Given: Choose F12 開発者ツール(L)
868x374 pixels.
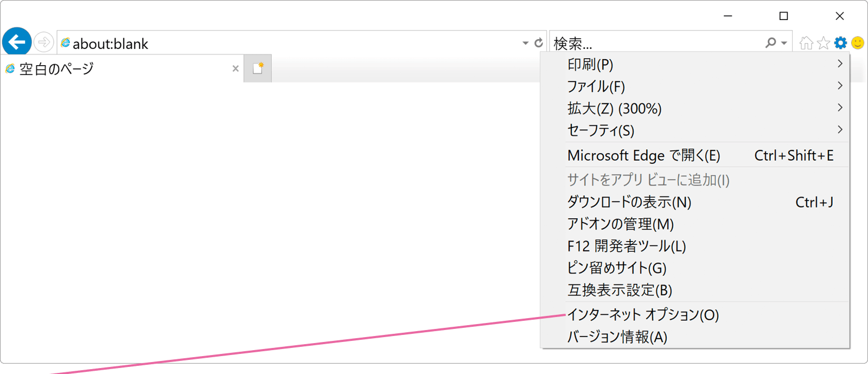Looking at the screenshot, I should (x=695, y=246).
